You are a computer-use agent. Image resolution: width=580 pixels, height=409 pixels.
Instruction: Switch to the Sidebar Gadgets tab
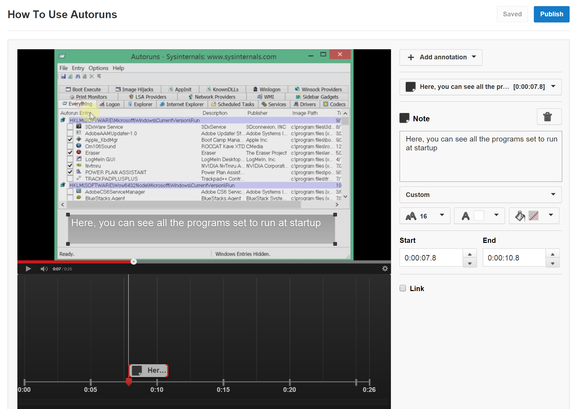317,97
